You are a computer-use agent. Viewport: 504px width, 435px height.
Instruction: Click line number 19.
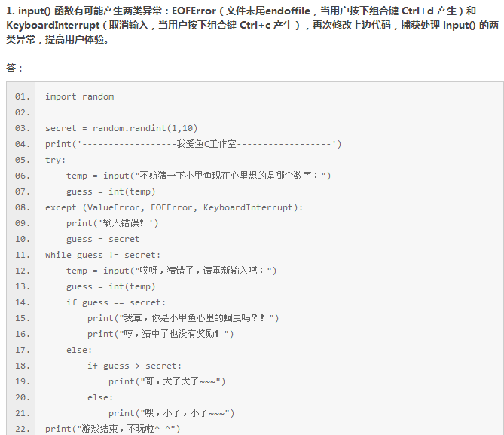tap(23, 381)
